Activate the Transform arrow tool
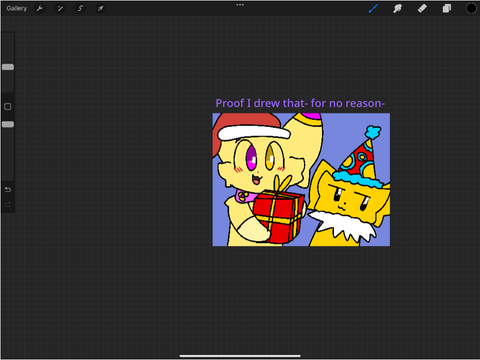This screenshot has width=480, height=360. tap(100, 8)
